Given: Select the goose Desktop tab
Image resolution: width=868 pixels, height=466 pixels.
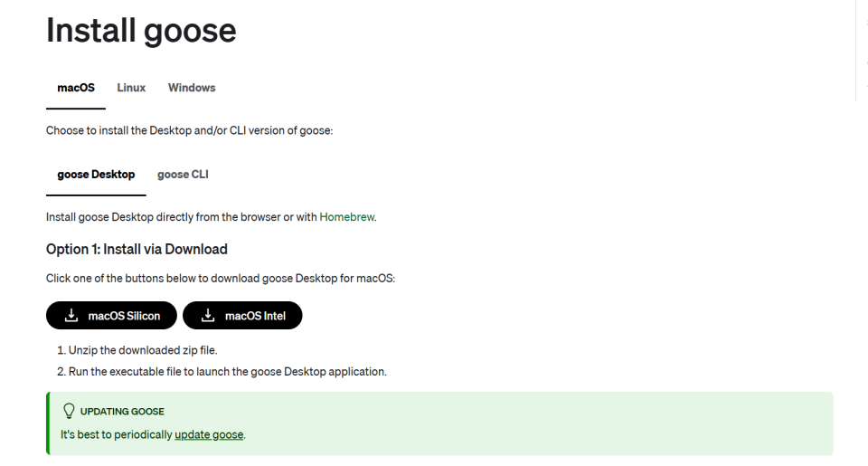Looking at the screenshot, I should [x=96, y=175].
